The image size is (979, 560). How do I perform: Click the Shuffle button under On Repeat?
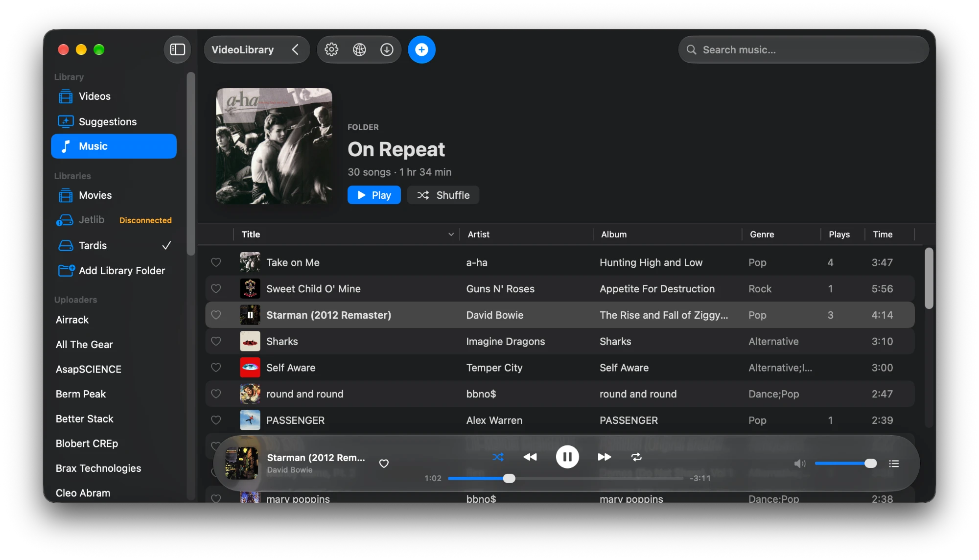(443, 195)
